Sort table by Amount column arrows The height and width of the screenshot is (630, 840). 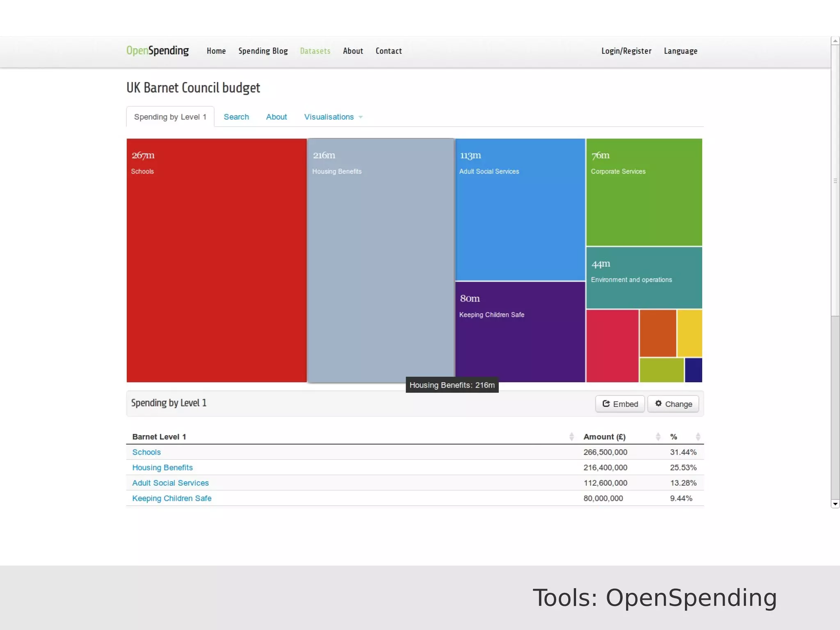click(658, 437)
